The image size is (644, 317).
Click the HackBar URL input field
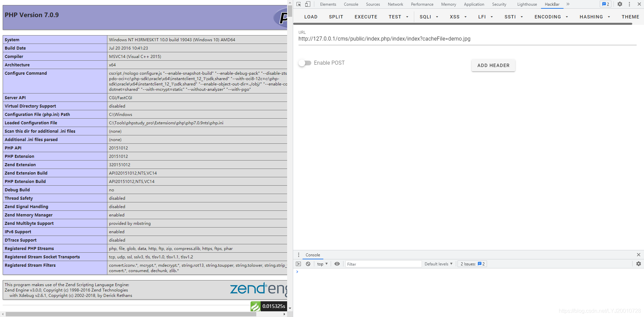point(467,39)
